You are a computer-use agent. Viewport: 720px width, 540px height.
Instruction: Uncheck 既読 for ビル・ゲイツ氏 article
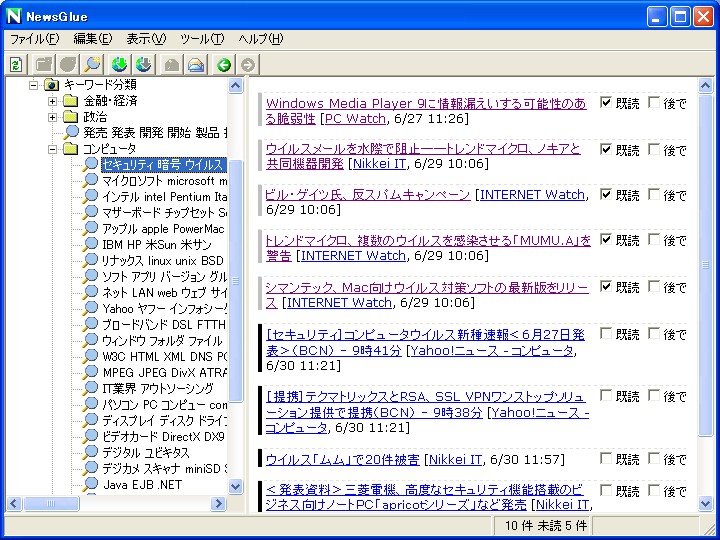(x=606, y=194)
